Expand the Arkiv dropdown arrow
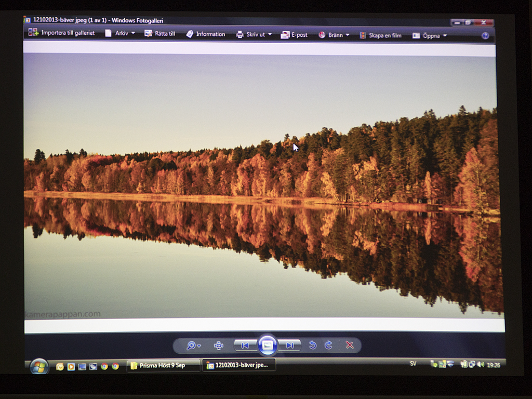Image resolution: width=532 pixels, height=399 pixels. tap(133, 33)
